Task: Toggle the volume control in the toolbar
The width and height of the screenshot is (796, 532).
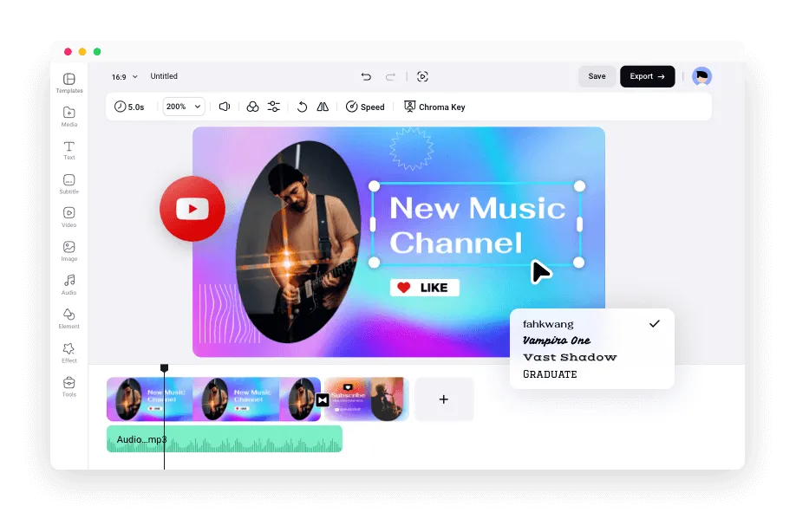Action: tap(225, 107)
